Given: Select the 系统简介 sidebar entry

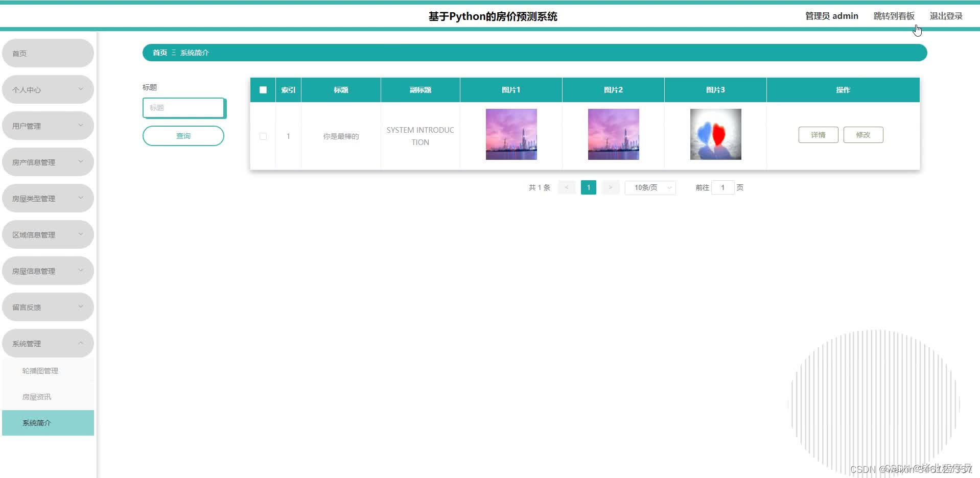Looking at the screenshot, I should click(35, 423).
